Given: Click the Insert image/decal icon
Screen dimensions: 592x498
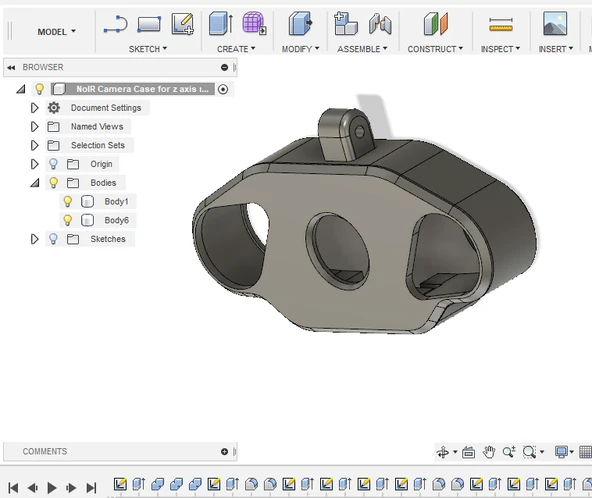Looking at the screenshot, I should (x=555, y=23).
